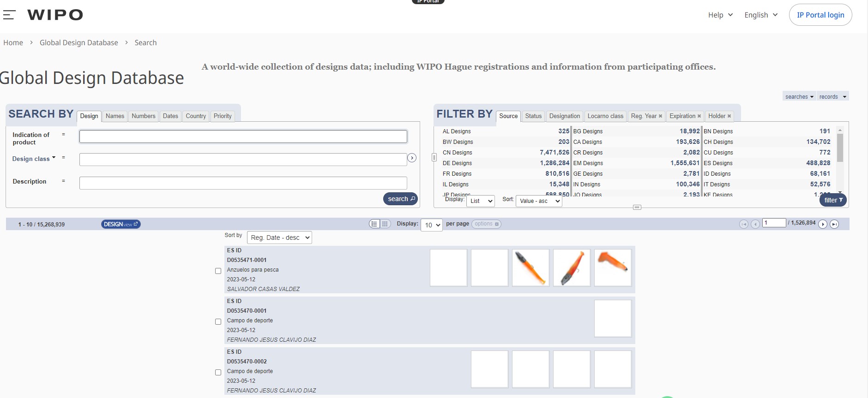868x398 pixels.
Task: Open Global Design Database breadcrumb link
Action: 79,42
